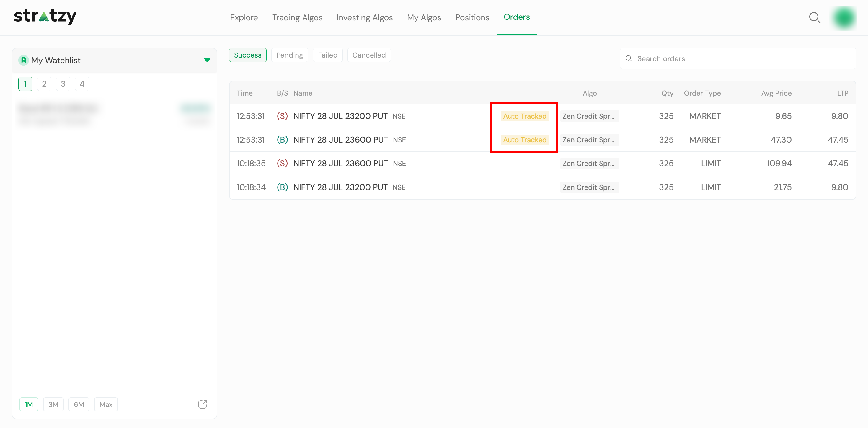Viewport: 868px width, 428px height.
Task: Click the LTP column header
Action: (843, 93)
